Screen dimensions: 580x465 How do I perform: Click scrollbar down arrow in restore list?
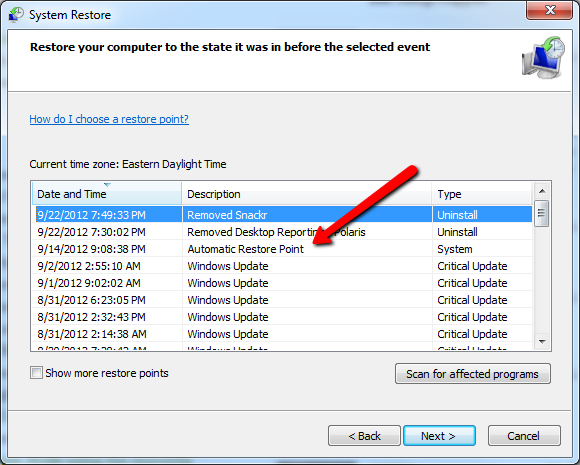pos(542,341)
